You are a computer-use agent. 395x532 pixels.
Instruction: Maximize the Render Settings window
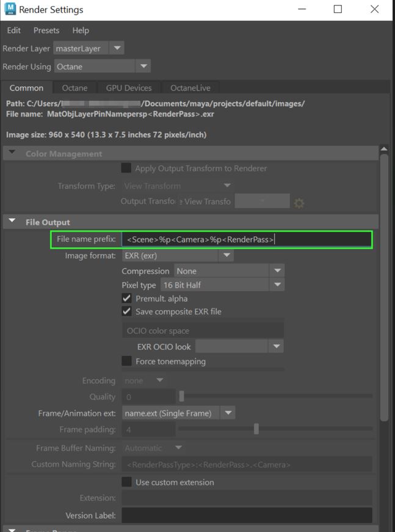click(338, 9)
